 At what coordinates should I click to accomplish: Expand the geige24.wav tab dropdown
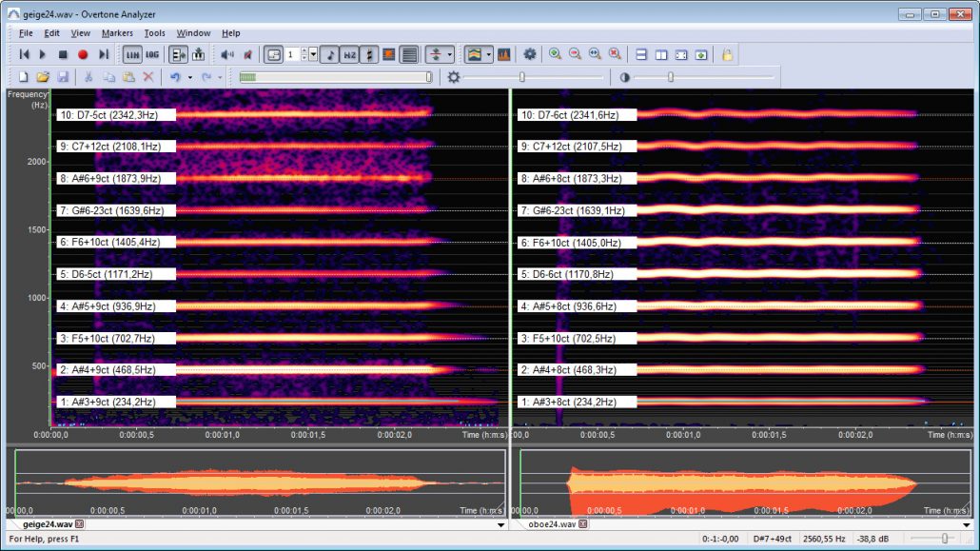click(501, 523)
